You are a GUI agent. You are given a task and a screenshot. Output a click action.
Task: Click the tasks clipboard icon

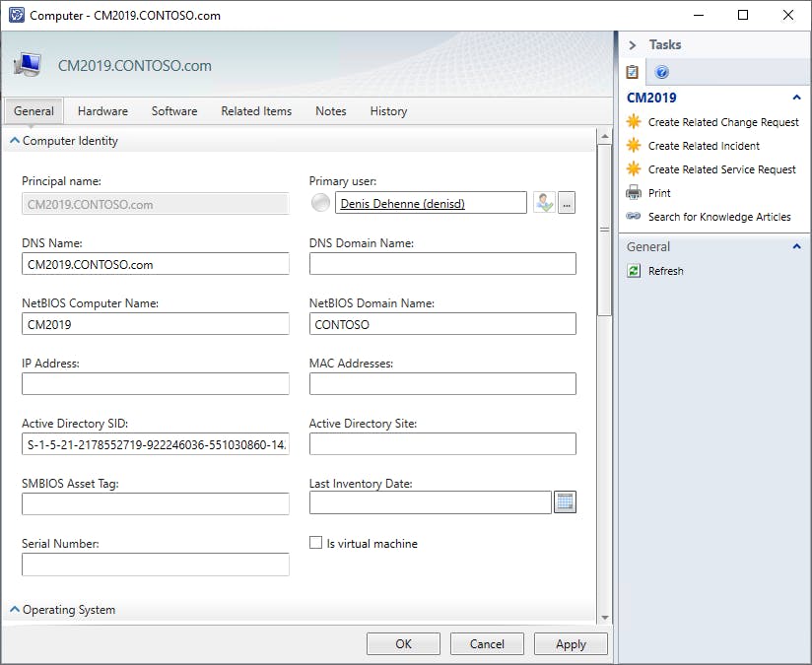tap(632, 72)
